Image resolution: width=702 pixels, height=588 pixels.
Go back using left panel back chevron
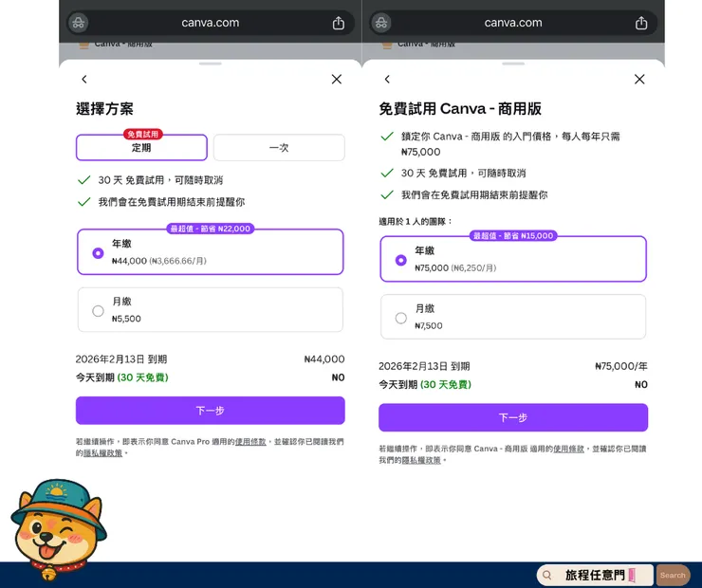pyautogui.click(x=84, y=80)
